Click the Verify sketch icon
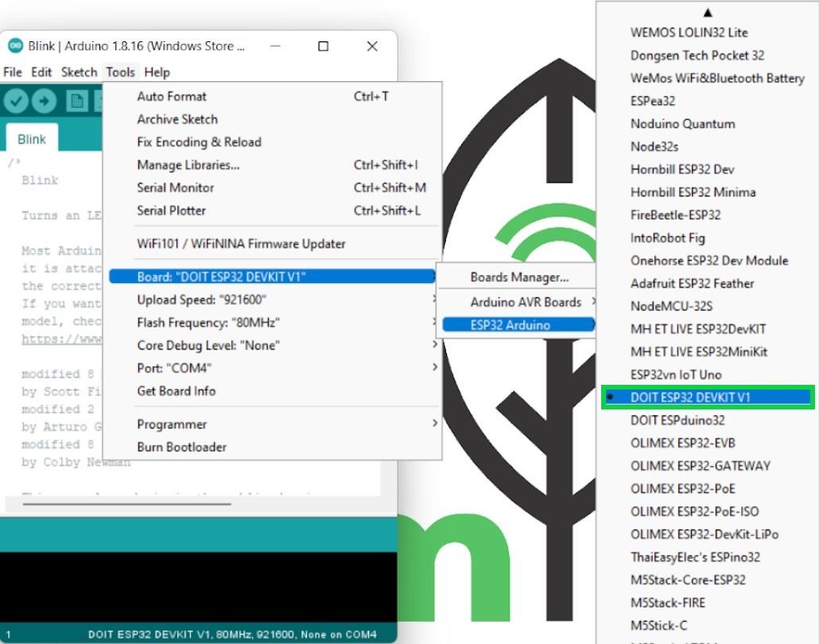This screenshot has width=819, height=644. pos(17,100)
